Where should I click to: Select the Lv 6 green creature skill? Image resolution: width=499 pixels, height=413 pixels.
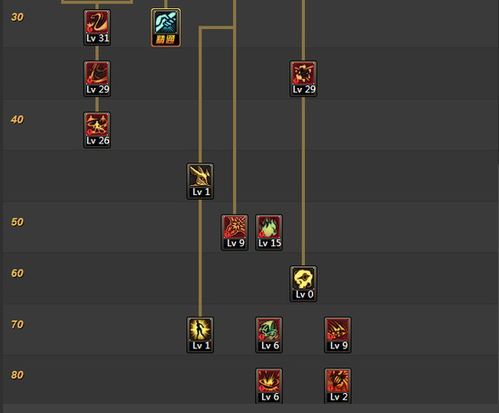pos(269,335)
